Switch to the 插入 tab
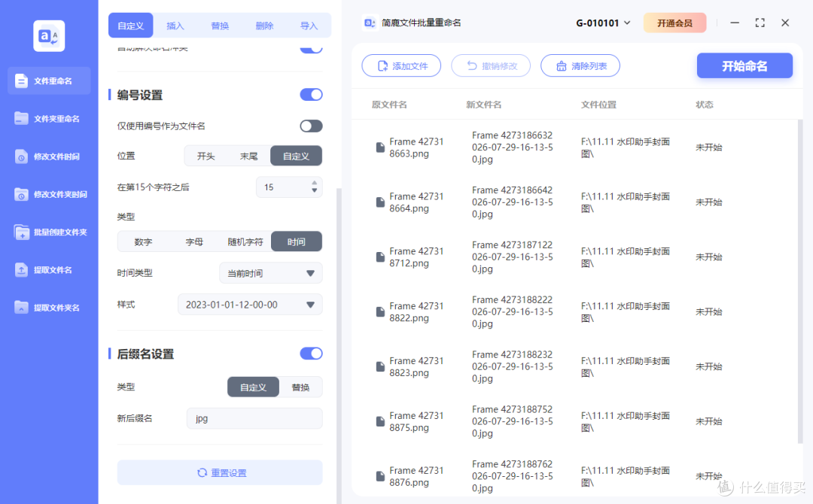The width and height of the screenshot is (813, 504). point(175,26)
